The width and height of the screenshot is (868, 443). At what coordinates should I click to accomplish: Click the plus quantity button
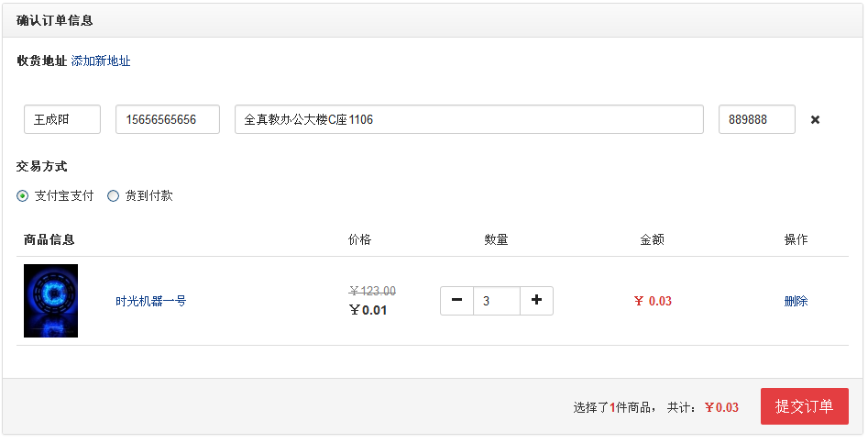pyautogui.click(x=536, y=301)
